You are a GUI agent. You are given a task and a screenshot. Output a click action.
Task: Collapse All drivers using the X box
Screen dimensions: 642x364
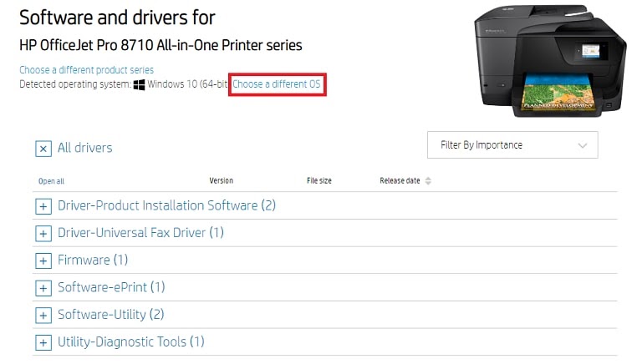[43, 149]
